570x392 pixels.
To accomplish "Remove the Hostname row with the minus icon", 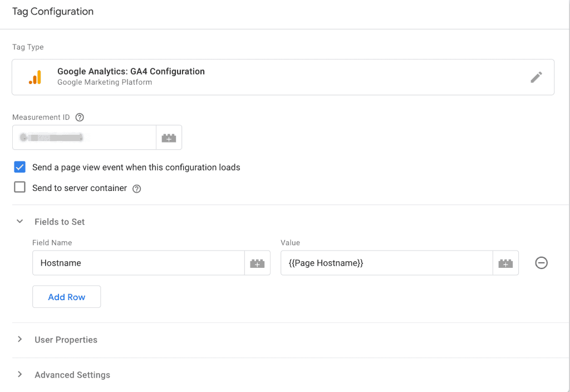I will pyautogui.click(x=541, y=263).
